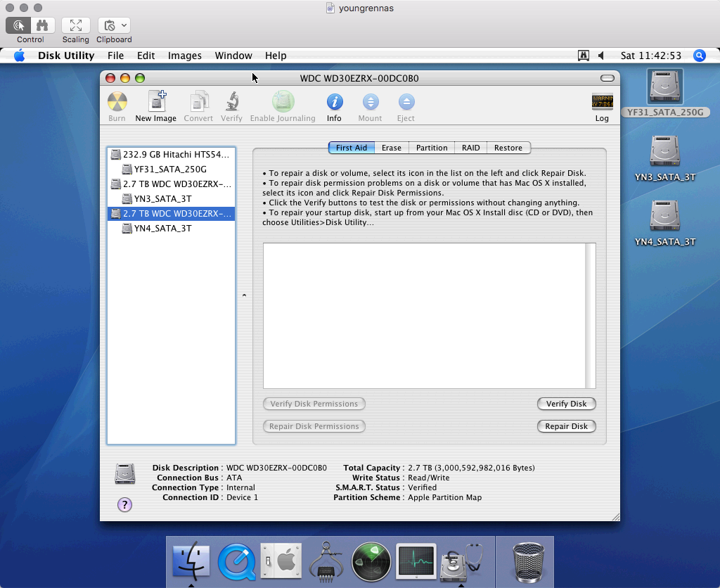Click the Burn toolbar icon

click(x=117, y=107)
